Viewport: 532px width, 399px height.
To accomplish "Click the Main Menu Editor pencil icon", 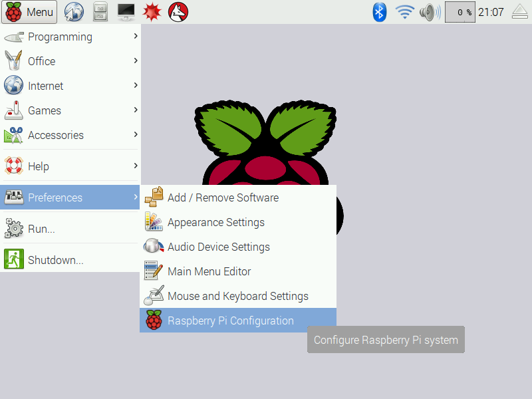I will click(x=154, y=271).
